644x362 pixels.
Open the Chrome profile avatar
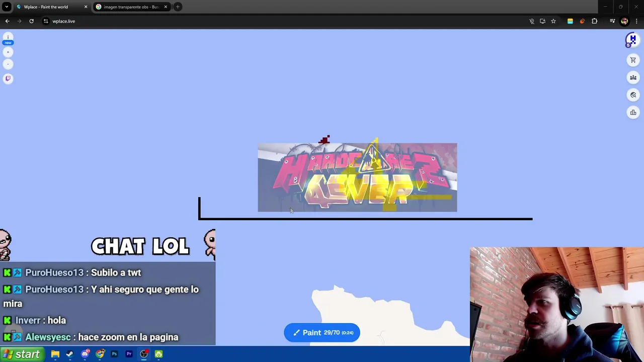pos(624,21)
